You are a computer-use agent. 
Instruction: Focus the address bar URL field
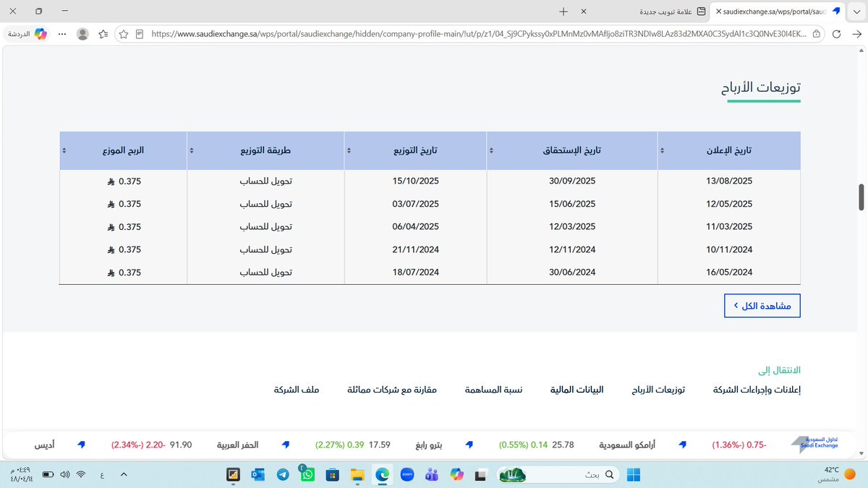[477, 33]
